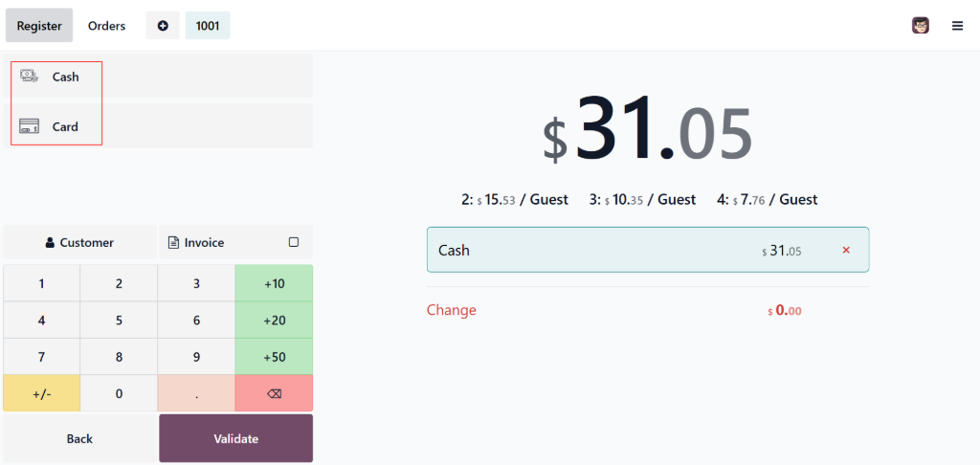
Task: Toggle the Invoice checkbox
Action: (x=294, y=243)
